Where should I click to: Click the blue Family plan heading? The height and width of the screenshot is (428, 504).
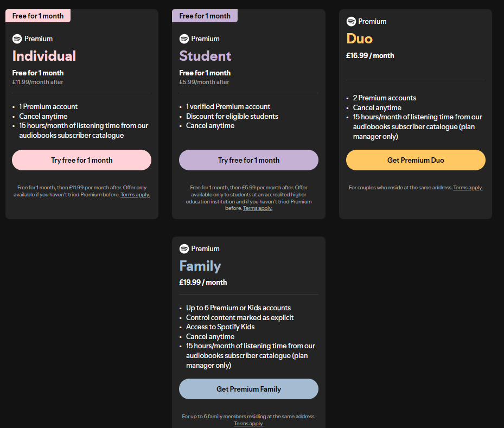[200, 266]
